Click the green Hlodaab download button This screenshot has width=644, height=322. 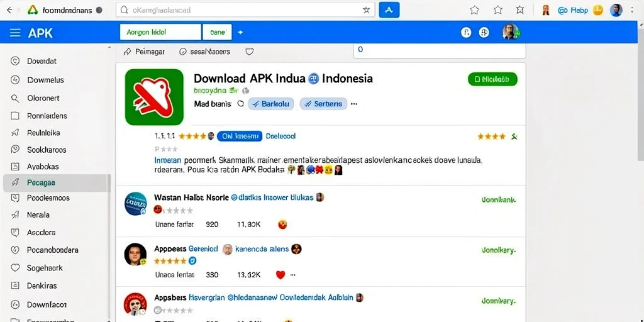[x=492, y=79]
